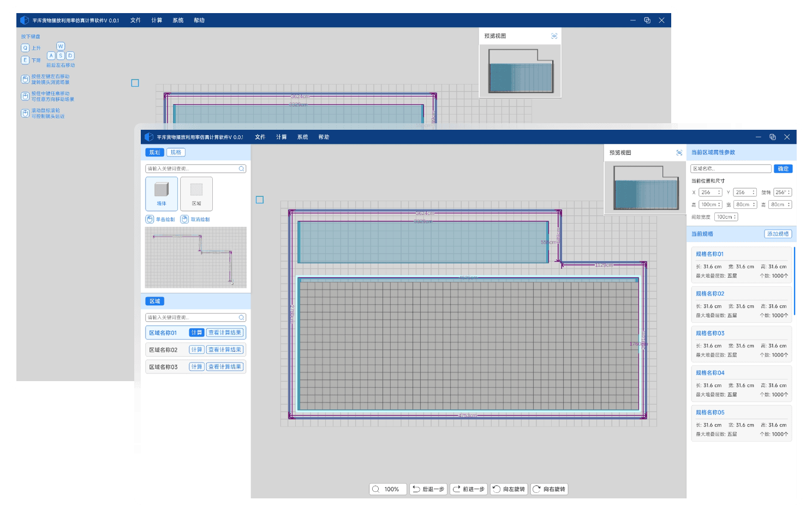This screenshot has width=812, height=518.
Task: Open the 文件 menu in the front window
Action: click(260, 137)
